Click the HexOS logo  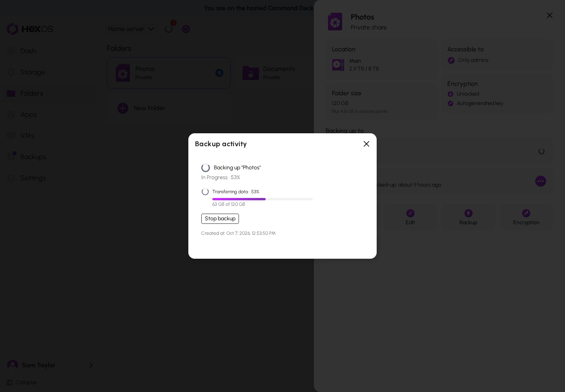point(30,29)
